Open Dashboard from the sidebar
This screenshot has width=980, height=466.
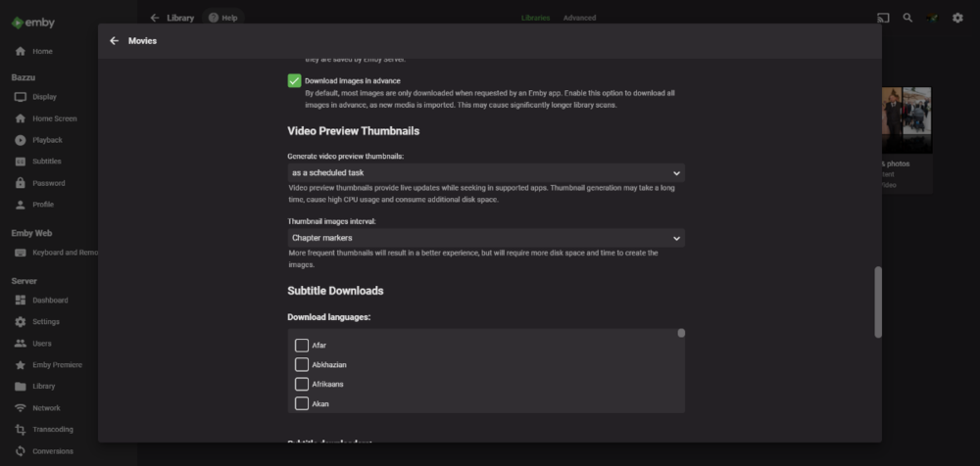pos(50,301)
